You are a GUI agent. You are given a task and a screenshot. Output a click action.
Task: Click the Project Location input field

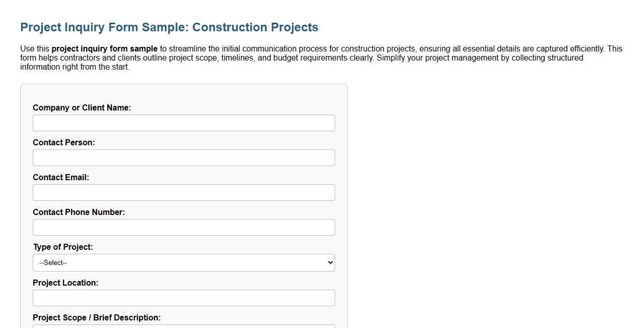[183, 298]
